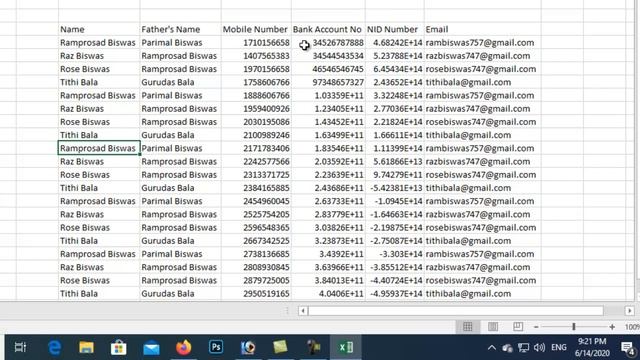Viewport: 640px width, 360px height.
Task: Click the OneDrive cloud tray icon
Action: pos(507,348)
